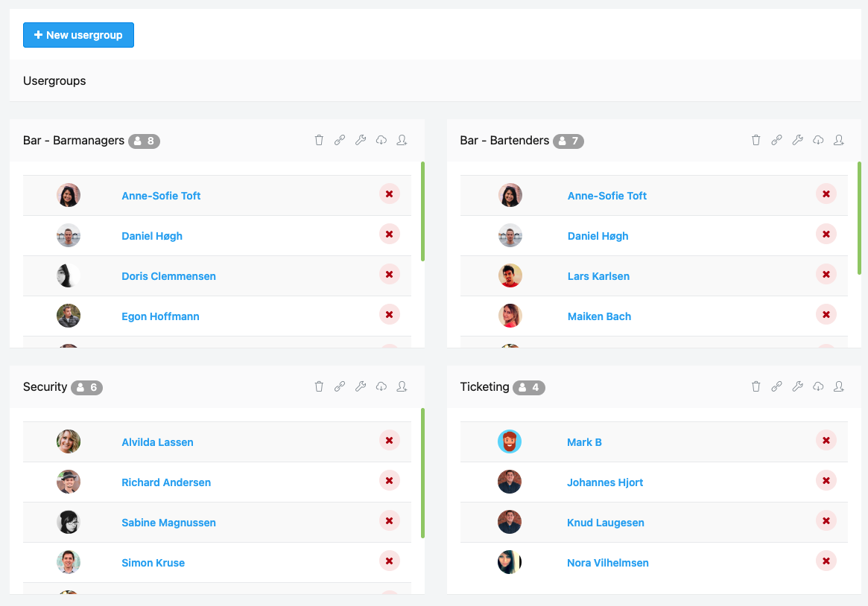Viewport: 868px width, 606px height.
Task: Remove Nora Vilhelmsen from Ticketing
Action: click(826, 561)
